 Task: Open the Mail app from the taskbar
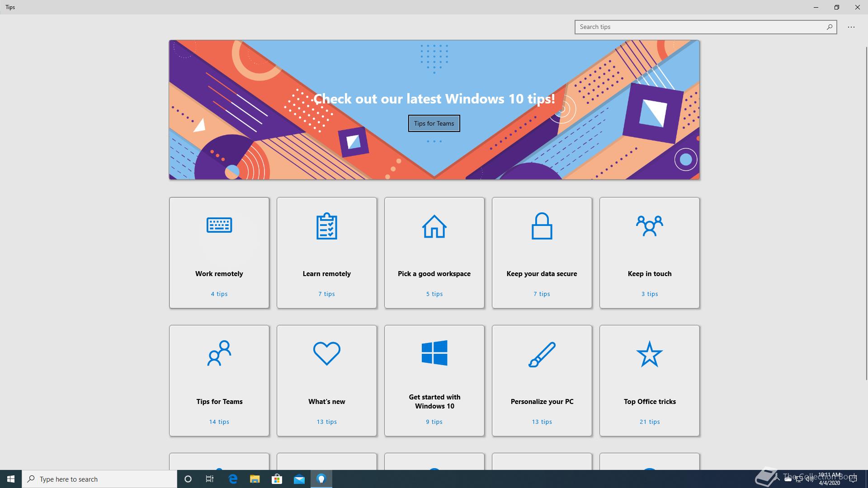click(299, 479)
